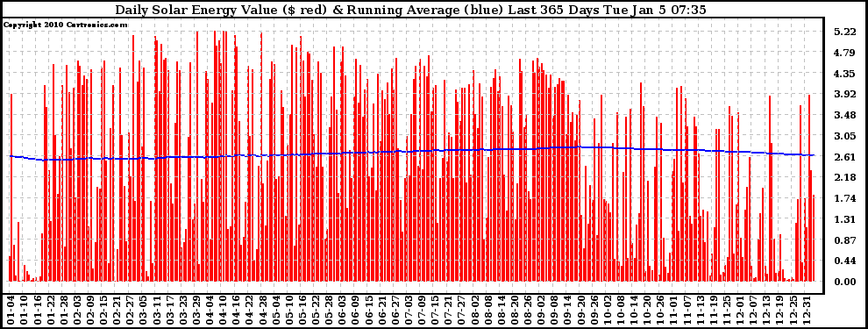Screen dimensions: 868x329
Task: Select the 1.31 y-axis label
Action: pos(844,220)
